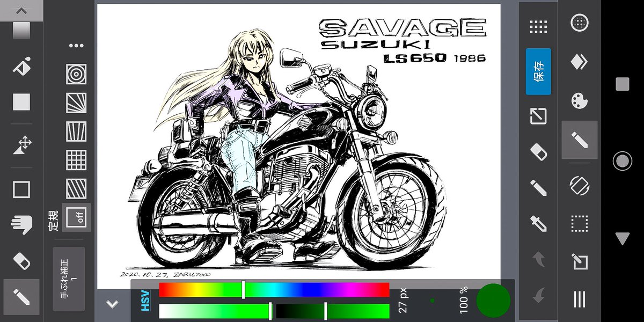644x322 pixels.
Task: Select the Eraser in the left tool strip
Action: point(21,261)
